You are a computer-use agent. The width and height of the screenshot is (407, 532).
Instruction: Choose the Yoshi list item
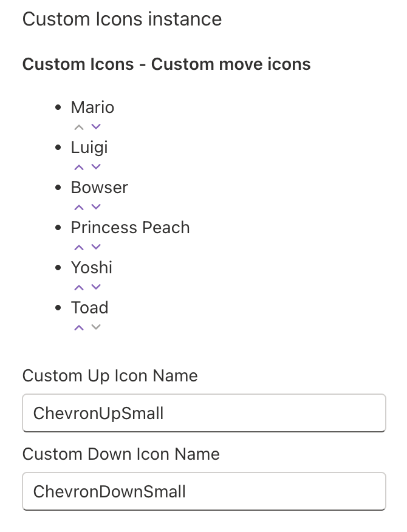(x=92, y=268)
